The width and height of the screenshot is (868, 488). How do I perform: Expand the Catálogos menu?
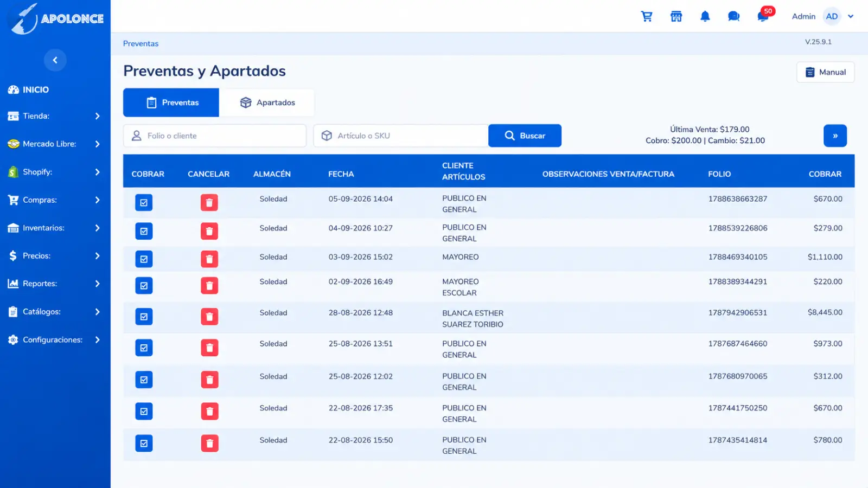(54, 312)
